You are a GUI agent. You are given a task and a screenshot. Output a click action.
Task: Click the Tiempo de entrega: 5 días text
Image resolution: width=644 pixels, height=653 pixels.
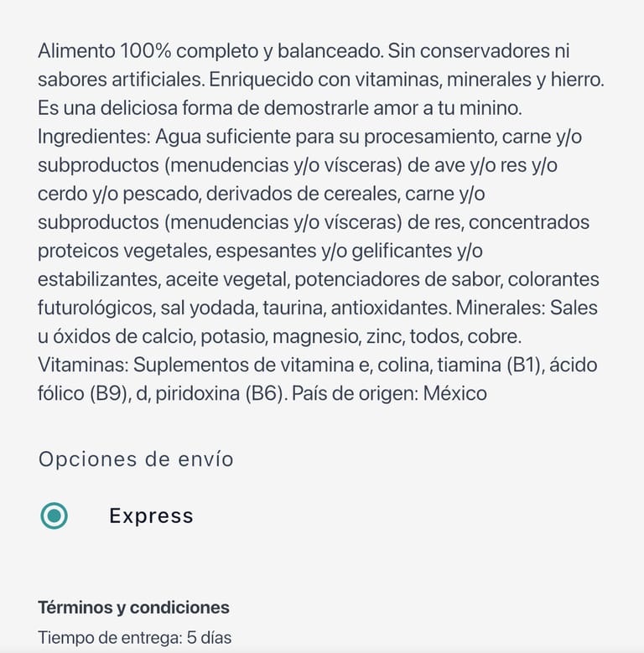click(134, 638)
